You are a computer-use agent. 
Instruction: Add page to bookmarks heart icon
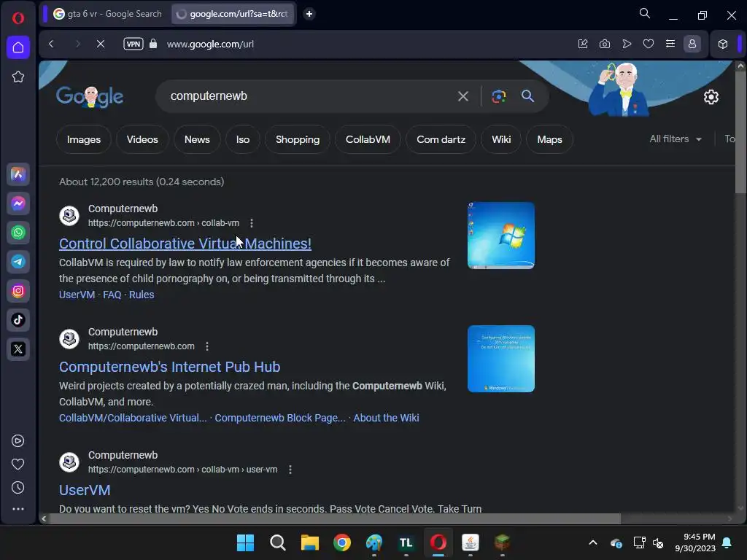point(649,44)
